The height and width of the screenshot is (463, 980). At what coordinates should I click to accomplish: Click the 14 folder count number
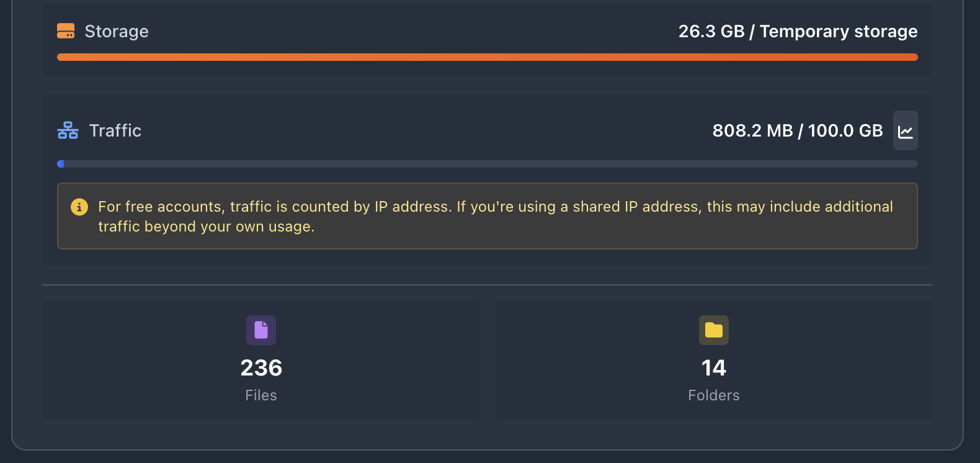pyautogui.click(x=714, y=368)
